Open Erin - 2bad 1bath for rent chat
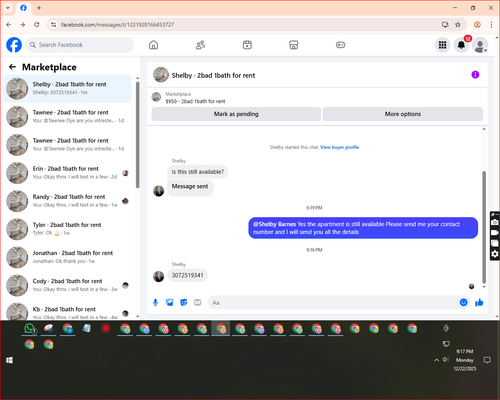 67,173
